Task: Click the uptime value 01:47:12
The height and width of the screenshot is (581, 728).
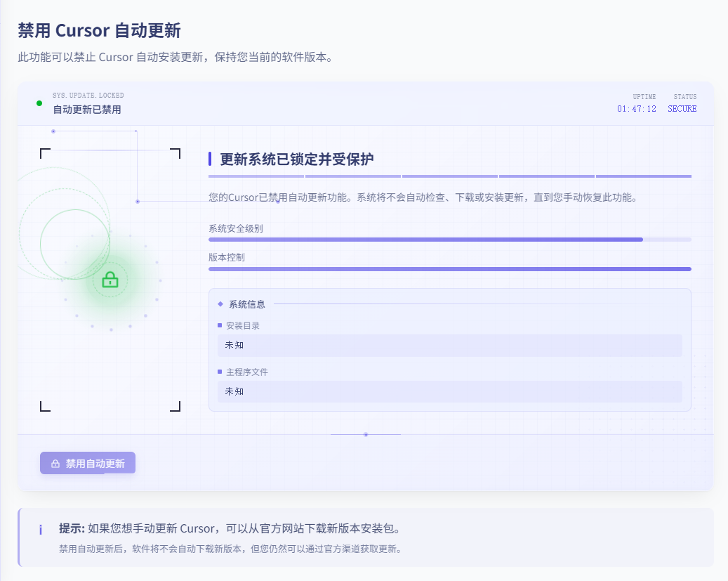Action: [637, 109]
